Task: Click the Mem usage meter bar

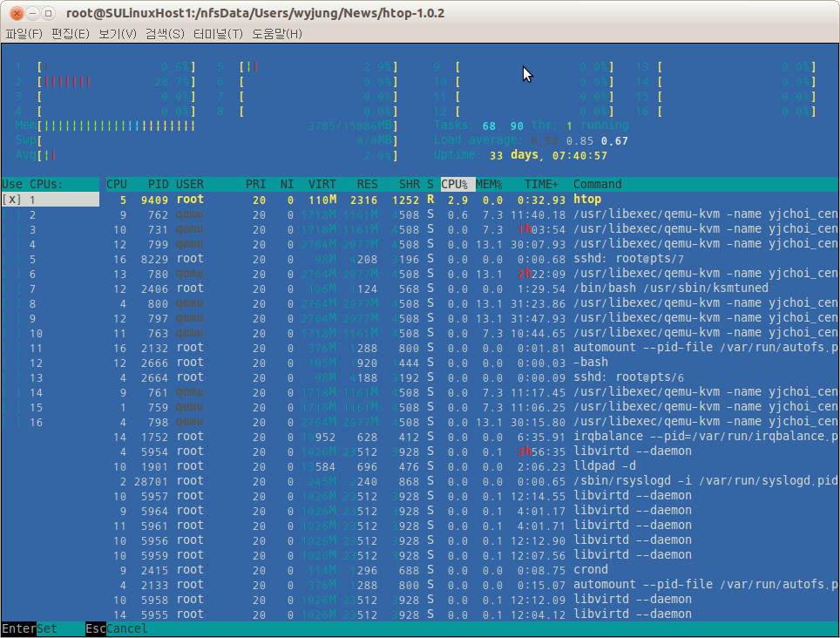Action: point(207,126)
